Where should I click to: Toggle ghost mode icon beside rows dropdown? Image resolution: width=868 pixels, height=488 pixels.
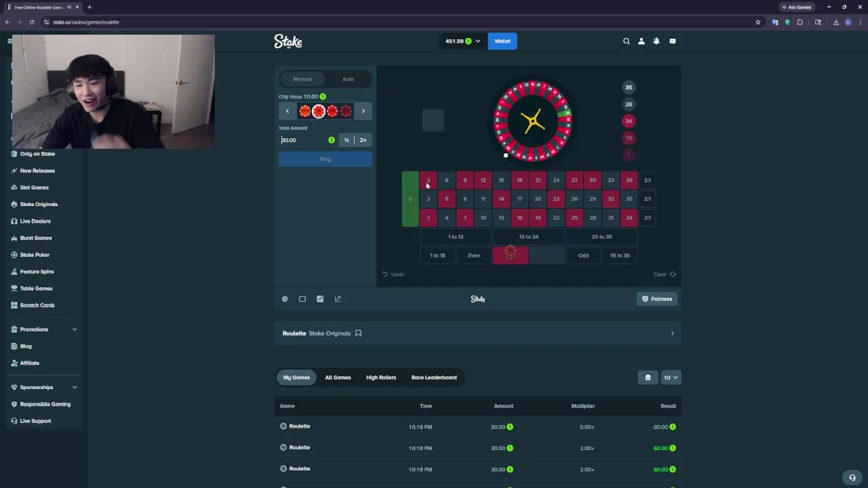pos(648,378)
